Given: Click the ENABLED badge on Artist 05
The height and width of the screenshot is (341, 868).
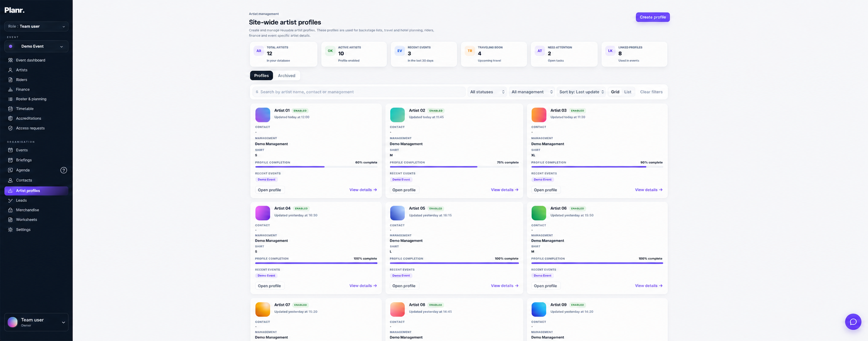Looking at the screenshot, I should [x=436, y=209].
